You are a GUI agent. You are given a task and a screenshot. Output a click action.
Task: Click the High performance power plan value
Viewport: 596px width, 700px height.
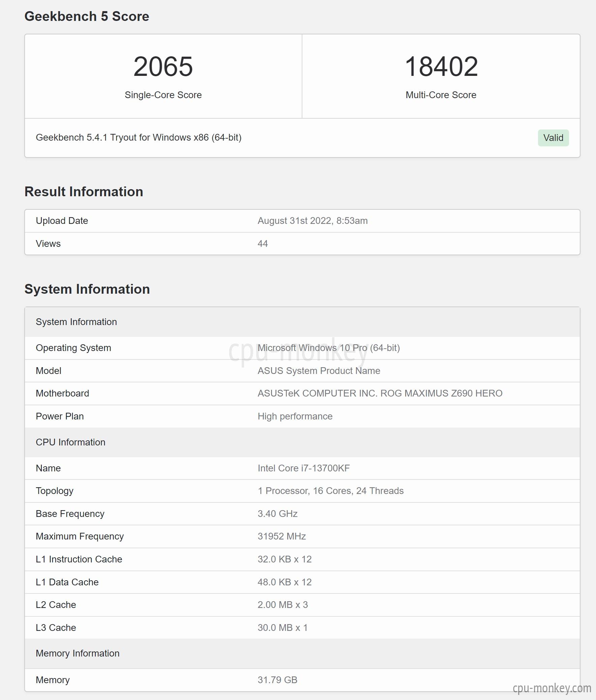coord(295,416)
